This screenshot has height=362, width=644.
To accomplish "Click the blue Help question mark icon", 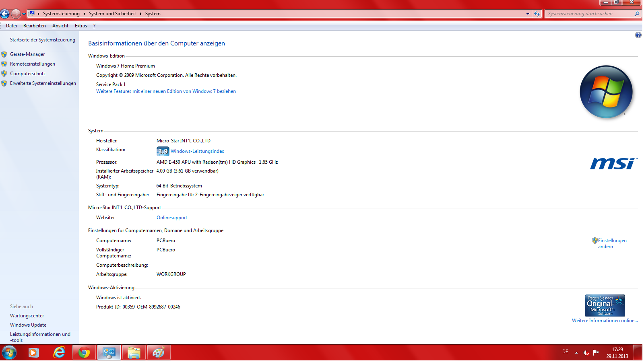I will (x=638, y=35).
